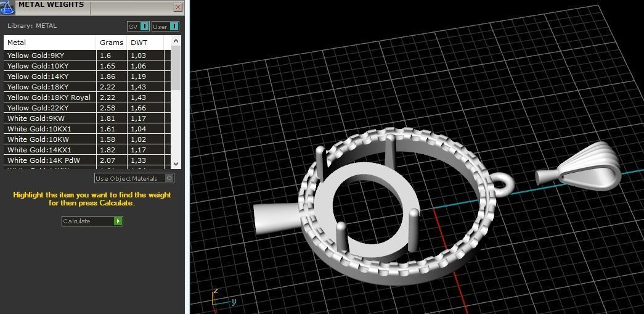Click the metal list scrollbar thumb
644x314 pixels.
[x=176, y=68]
